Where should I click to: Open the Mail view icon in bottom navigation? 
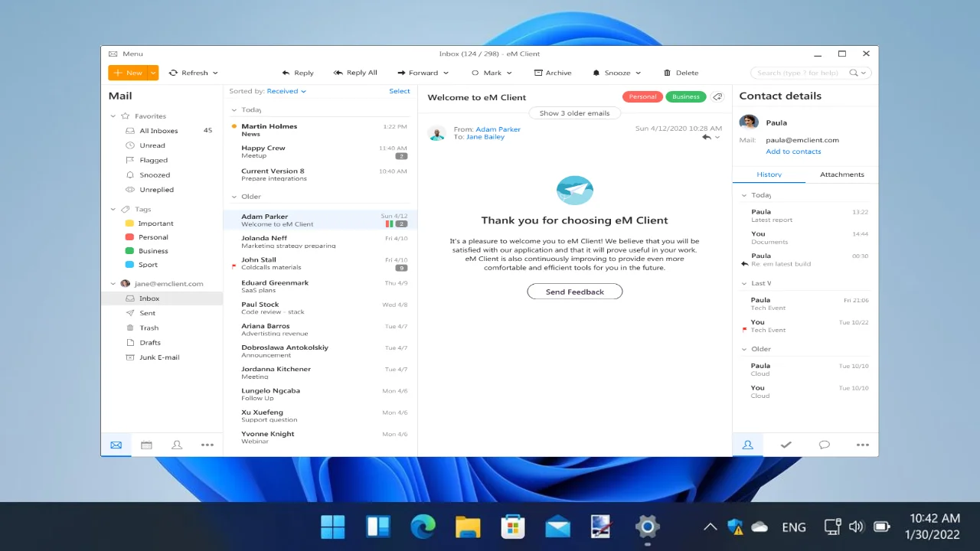(x=116, y=445)
